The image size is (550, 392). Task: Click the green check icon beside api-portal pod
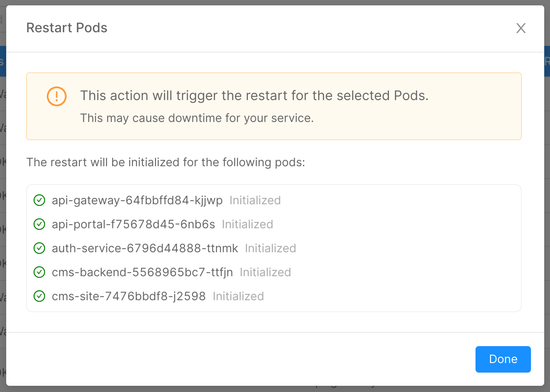pos(39,224)
